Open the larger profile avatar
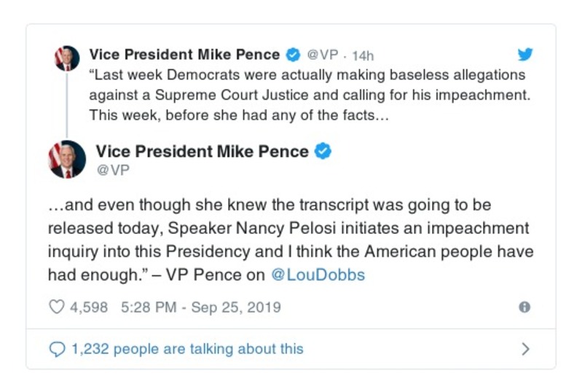Viewport: 582px width, 392px height. [67, 160]
